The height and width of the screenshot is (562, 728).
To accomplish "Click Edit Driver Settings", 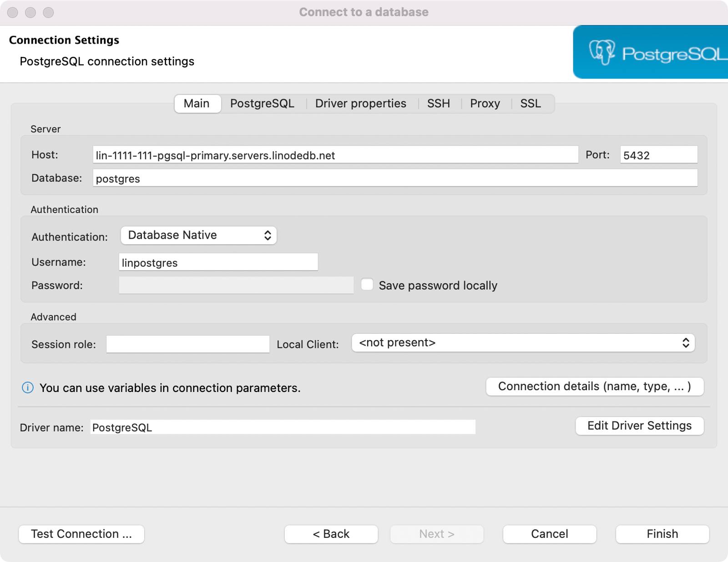I will (639, 426).
